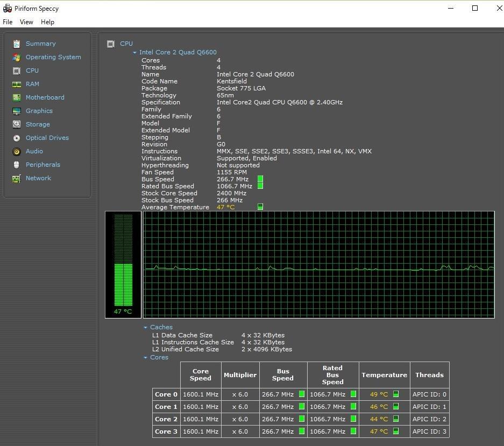Click the Average Temperature '47 °C' value
The width and height of the screenshot is (504, 446).
pyautogui.click(x=225, y=208)
